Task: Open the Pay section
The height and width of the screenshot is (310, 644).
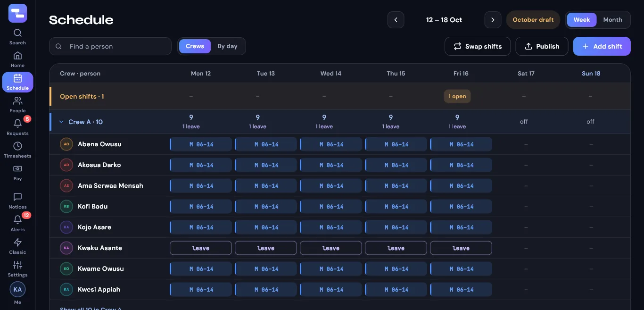Action: (x=17, y=173)
